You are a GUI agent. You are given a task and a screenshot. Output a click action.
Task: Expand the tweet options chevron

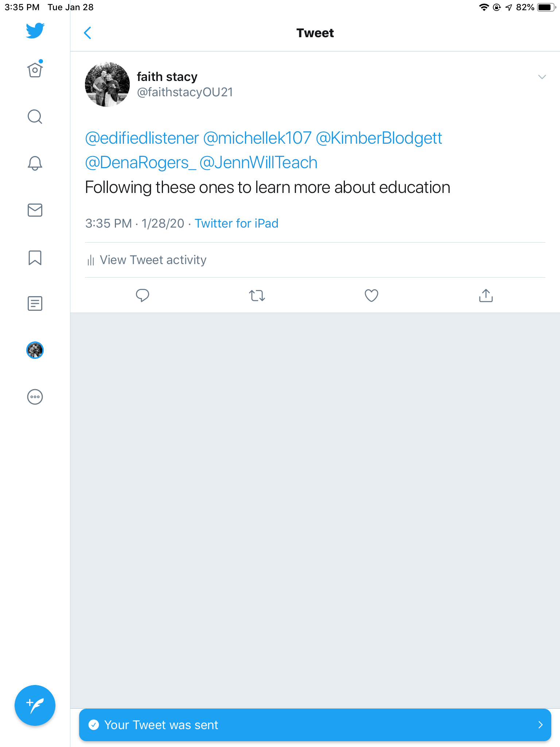coord(542,77)
